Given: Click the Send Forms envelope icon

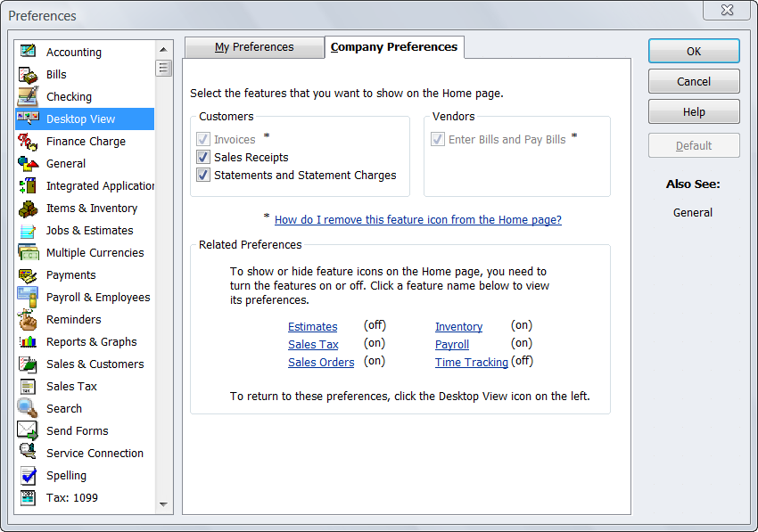Looking at the screenshot, I should click(x=28, y=430).
